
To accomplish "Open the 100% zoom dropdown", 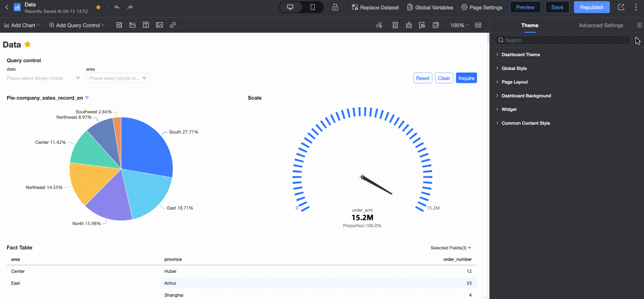I will click(x=459, y=25).
